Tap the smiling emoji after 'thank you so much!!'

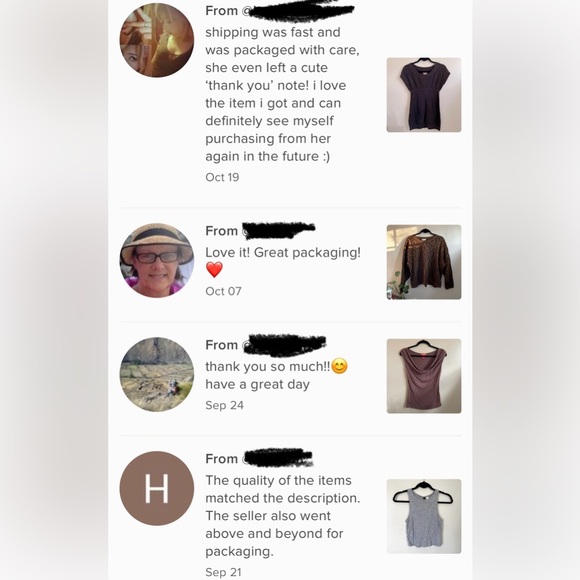339,367
